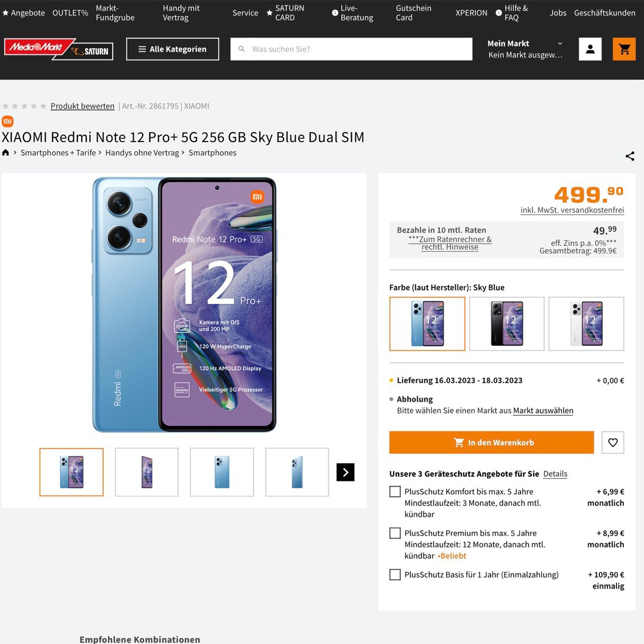Viewport: 644px width, 644px height.
Task: Enable PlusSchutz Komfort checkbox
Action: [395, 492]
